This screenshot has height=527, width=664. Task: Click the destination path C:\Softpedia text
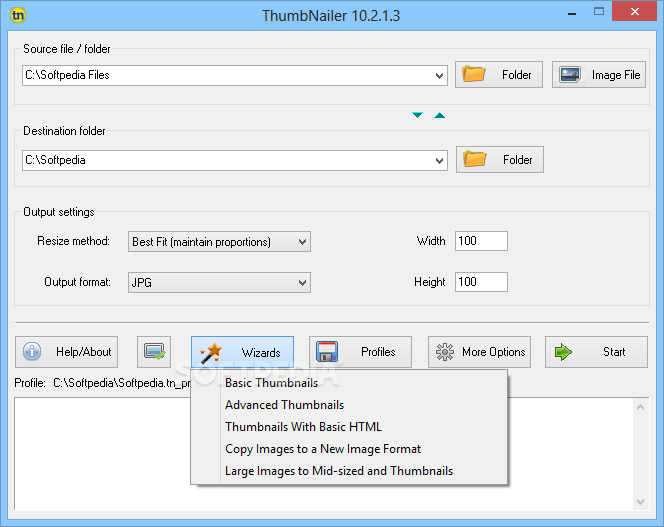(55, 160)
